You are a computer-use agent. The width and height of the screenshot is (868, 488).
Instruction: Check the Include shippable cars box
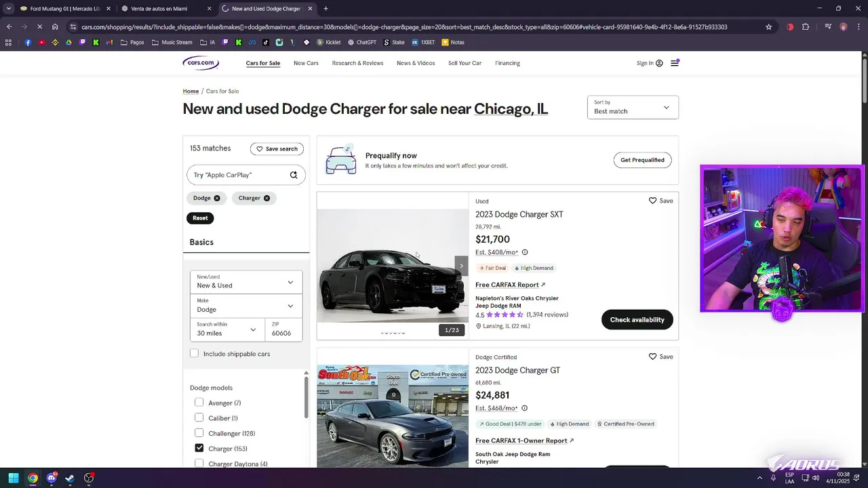pos(195,353)
